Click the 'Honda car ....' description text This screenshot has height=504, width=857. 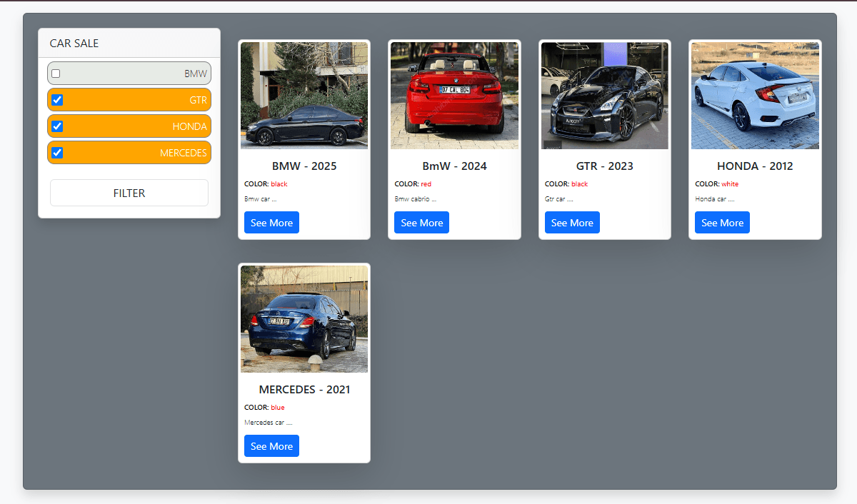click(715, 199)
